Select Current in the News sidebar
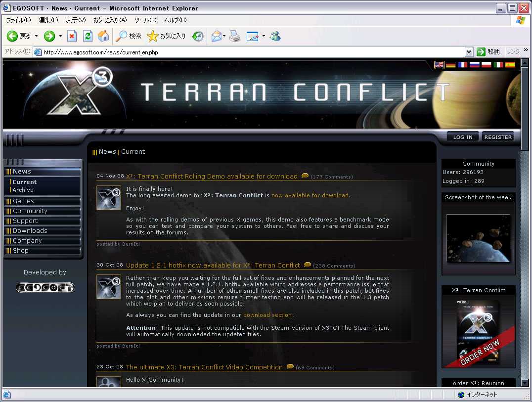This screenshot has width=532, height=402. click(24, 182)
